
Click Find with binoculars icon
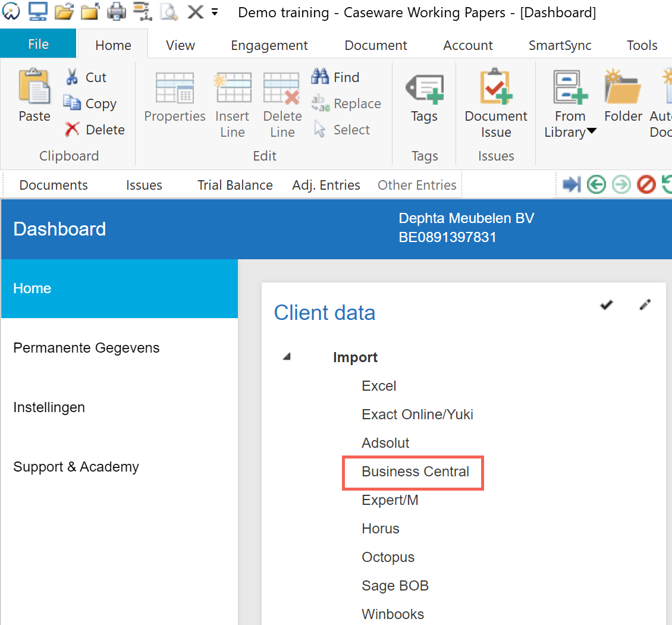pos(335,77)
